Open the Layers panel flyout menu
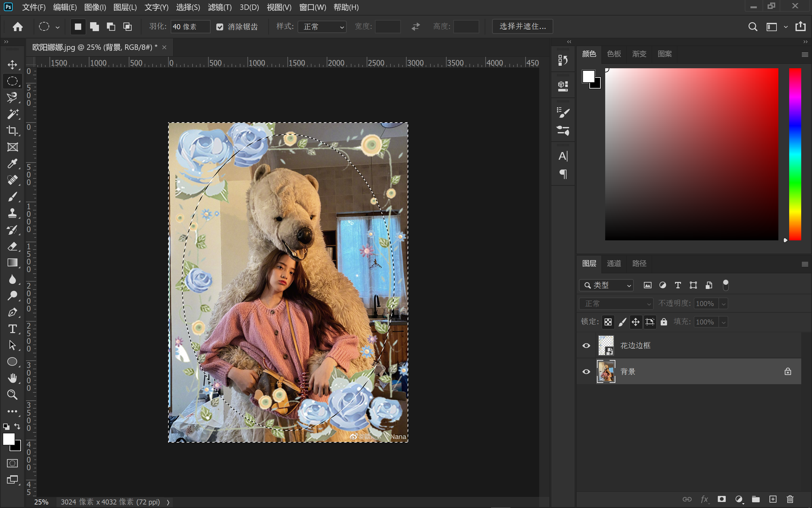 point(805,264)
